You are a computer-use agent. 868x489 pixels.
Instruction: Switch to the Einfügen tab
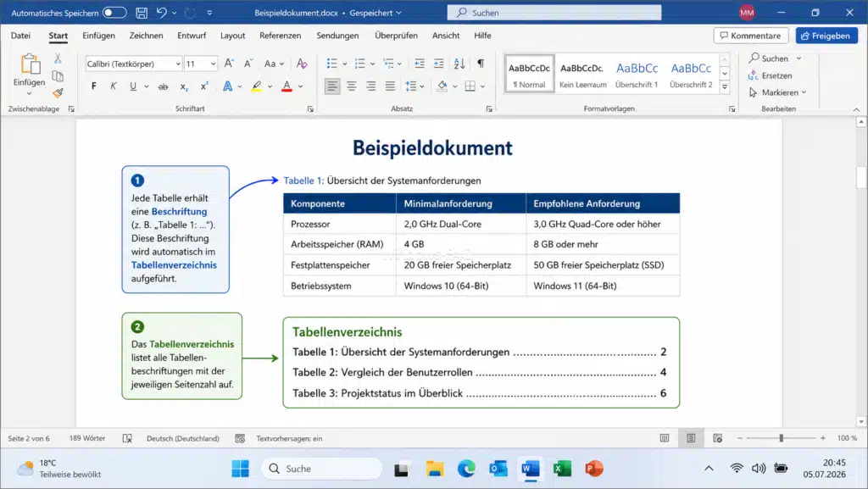[98, 36]
